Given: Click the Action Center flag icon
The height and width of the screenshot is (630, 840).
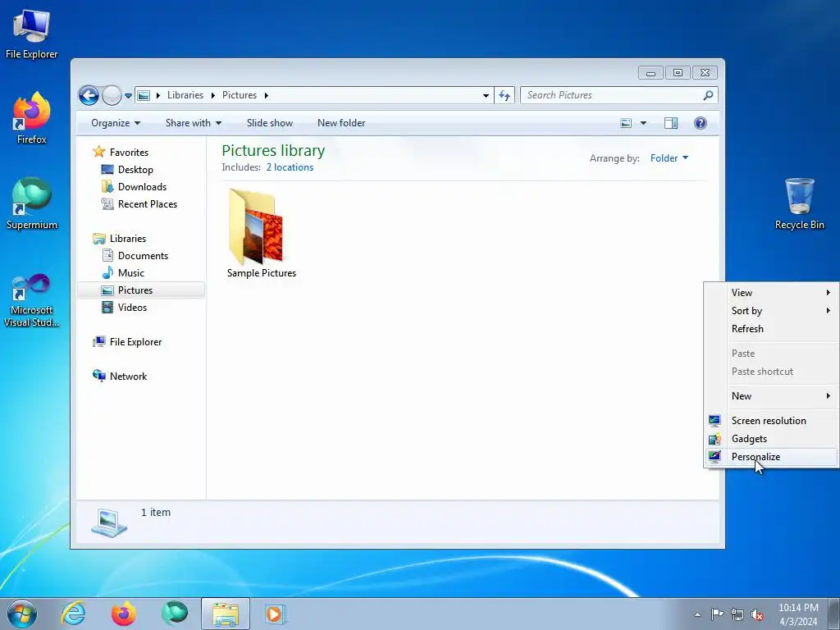Looking at the screenshot, I should 717,614.
